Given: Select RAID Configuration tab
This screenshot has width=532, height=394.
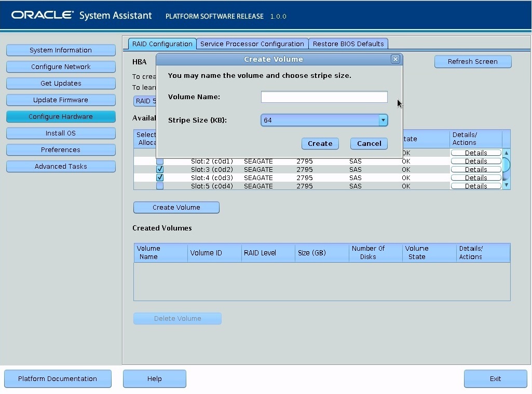Looking at the screenshot, I should pos(162,44).
